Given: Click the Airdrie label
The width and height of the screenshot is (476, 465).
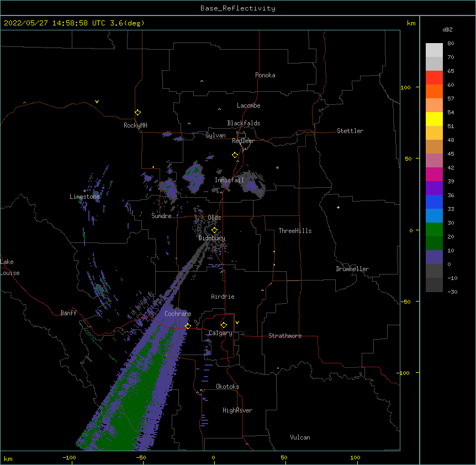Looking at the screenshot, I should pos(223,297).
